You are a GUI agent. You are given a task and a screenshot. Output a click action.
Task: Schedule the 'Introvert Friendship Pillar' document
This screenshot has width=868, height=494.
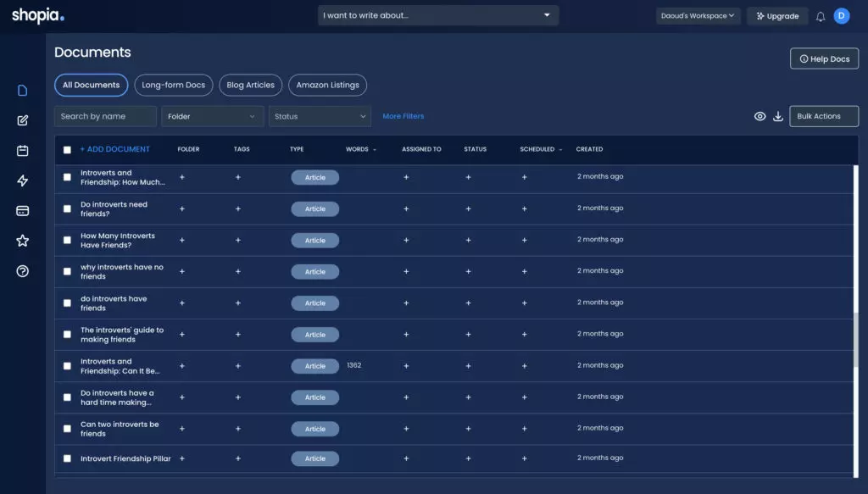click(524, 458)
